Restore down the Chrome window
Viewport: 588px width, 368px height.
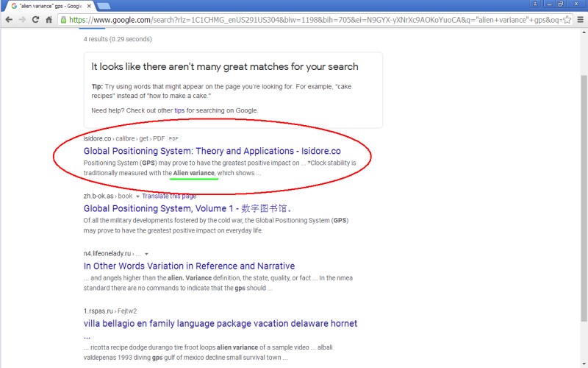(x=561, y=4)
